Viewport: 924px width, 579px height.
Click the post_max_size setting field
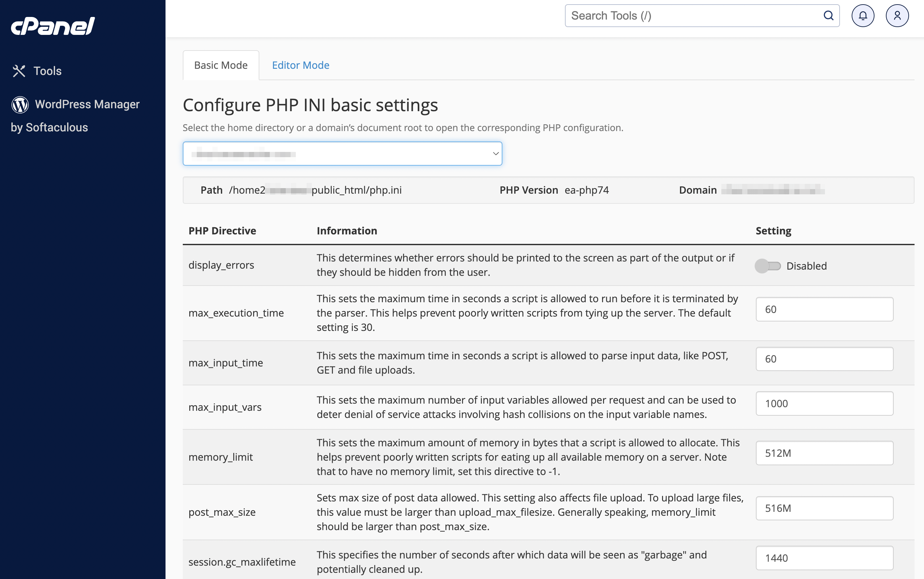point(824,508)
